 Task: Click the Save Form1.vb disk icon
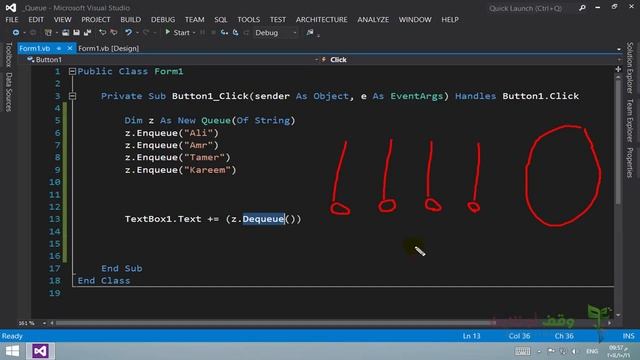(76, 32)
